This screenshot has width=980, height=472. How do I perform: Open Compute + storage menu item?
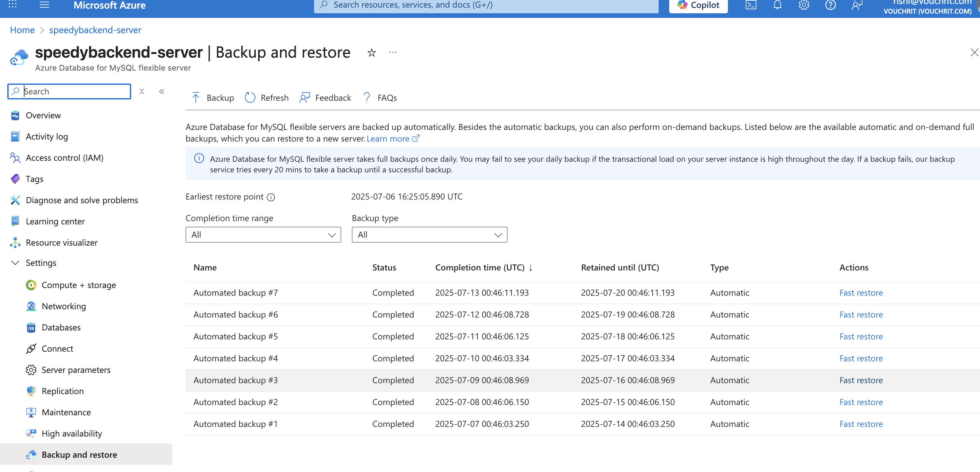pyautogui.click(x=79, y=285)
